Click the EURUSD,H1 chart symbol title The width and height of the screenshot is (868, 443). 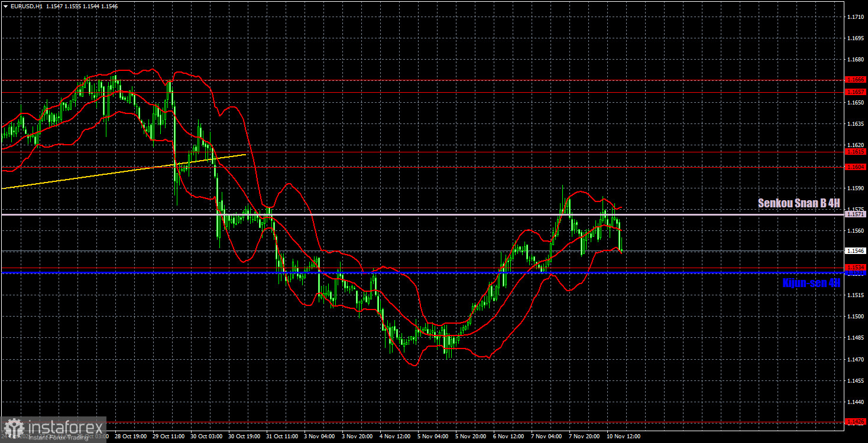26,6
